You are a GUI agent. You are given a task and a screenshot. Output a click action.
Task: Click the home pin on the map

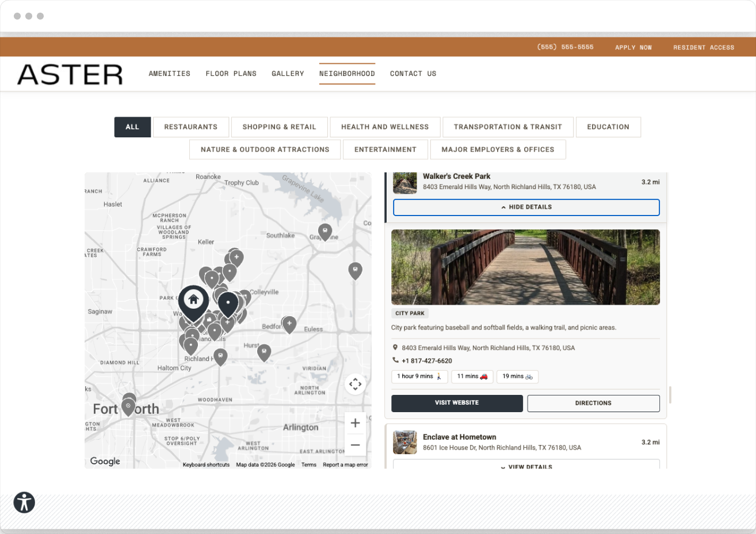pos(193,303)
